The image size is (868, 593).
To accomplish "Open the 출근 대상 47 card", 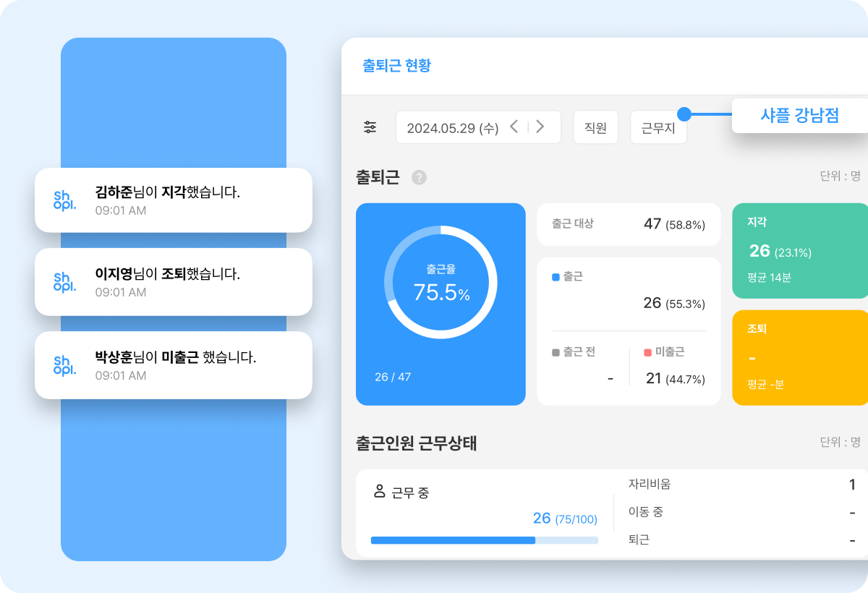I will click(x=628, y=224).
